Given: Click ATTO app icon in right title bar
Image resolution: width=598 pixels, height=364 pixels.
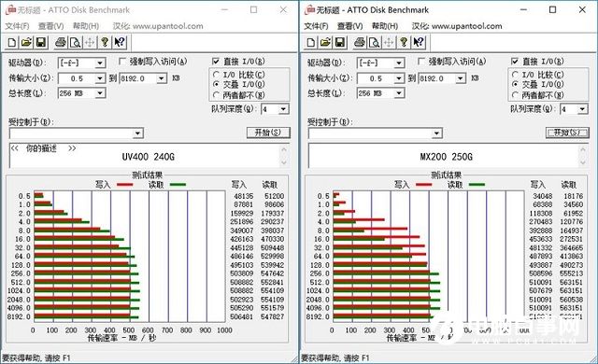Looking at the screenshot, I should [309, 10].
